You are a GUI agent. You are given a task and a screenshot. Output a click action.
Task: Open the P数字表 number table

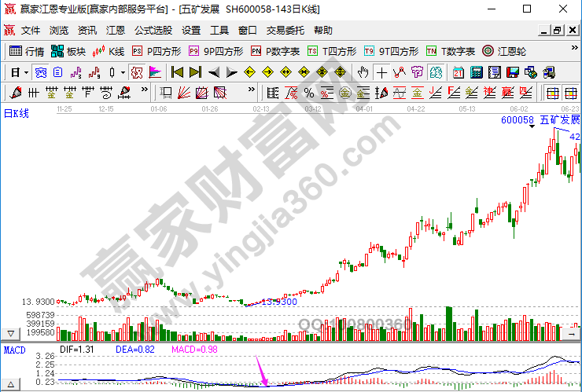click(275, 51)
